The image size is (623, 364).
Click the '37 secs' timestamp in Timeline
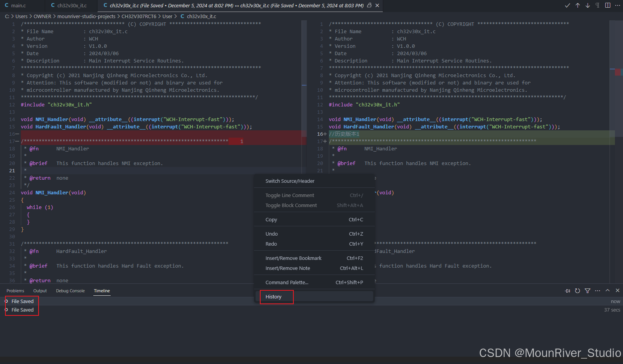pyautogui.click(x=612, y=310)
